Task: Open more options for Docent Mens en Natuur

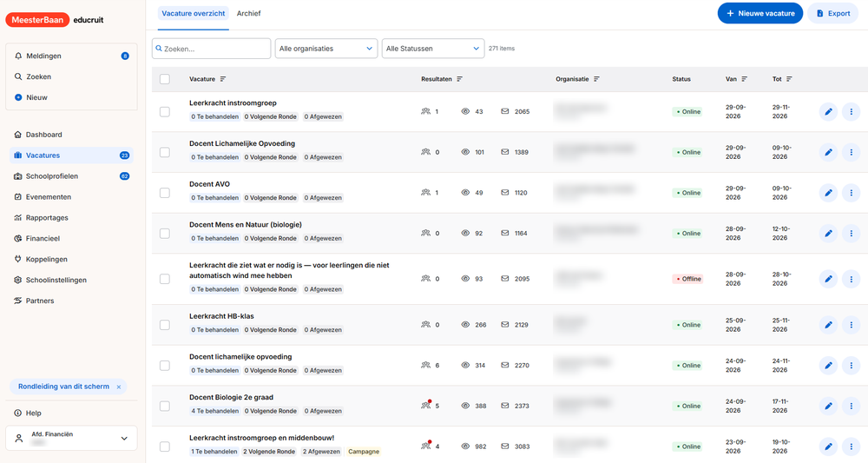Action: (851, 233)
